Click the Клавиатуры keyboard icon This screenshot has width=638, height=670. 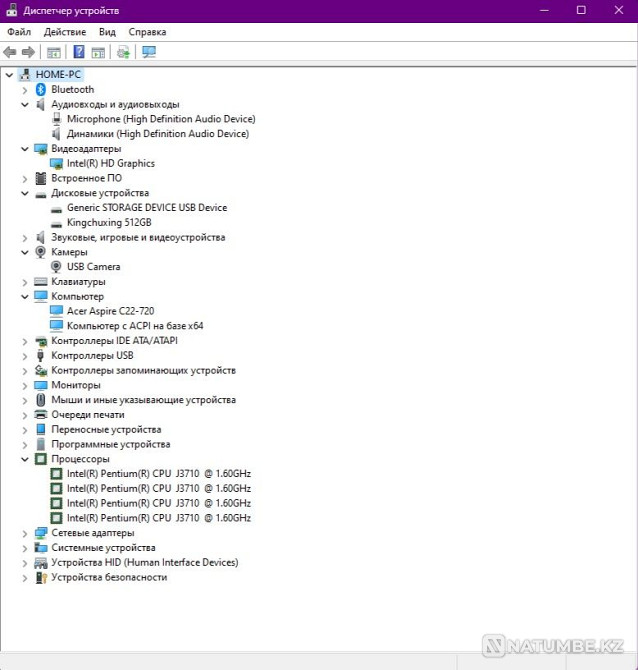41,282
